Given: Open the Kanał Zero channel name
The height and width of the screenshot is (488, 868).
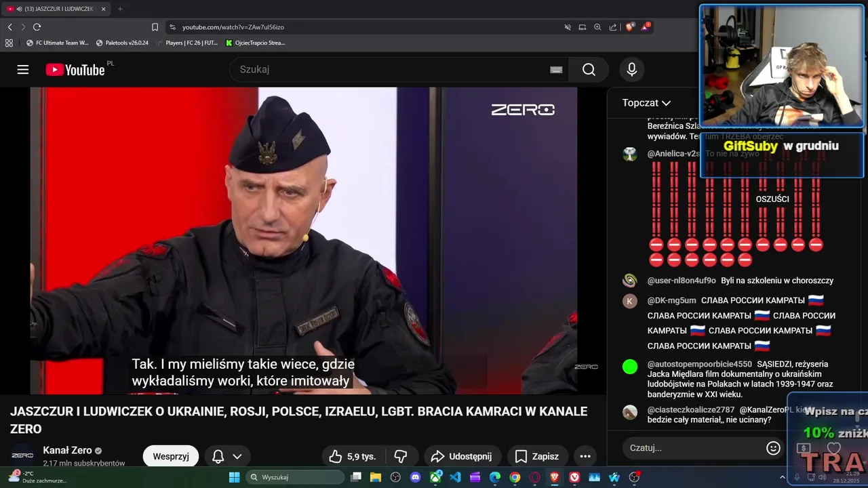Looking at the screenshot, I should coord(67,450).
